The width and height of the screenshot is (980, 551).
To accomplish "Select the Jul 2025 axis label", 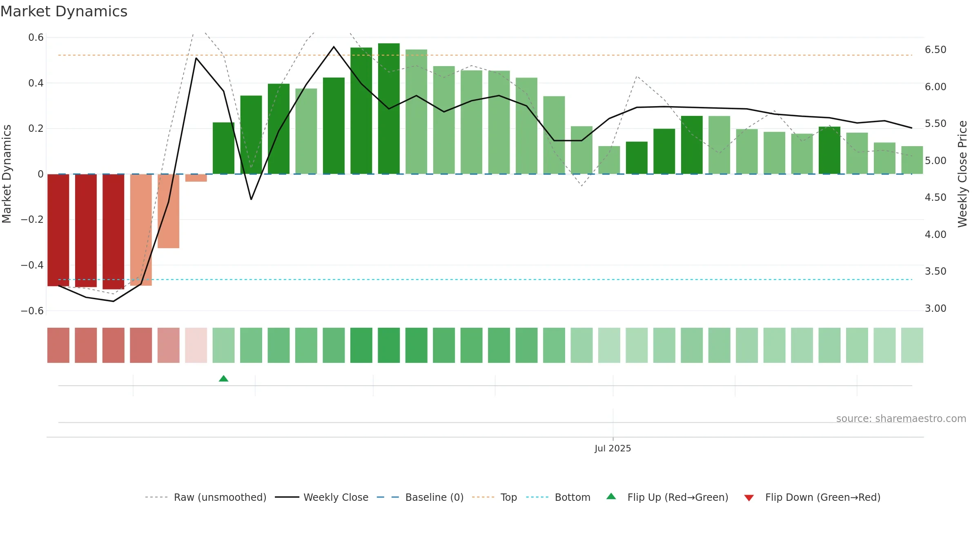I will [612, 448].
